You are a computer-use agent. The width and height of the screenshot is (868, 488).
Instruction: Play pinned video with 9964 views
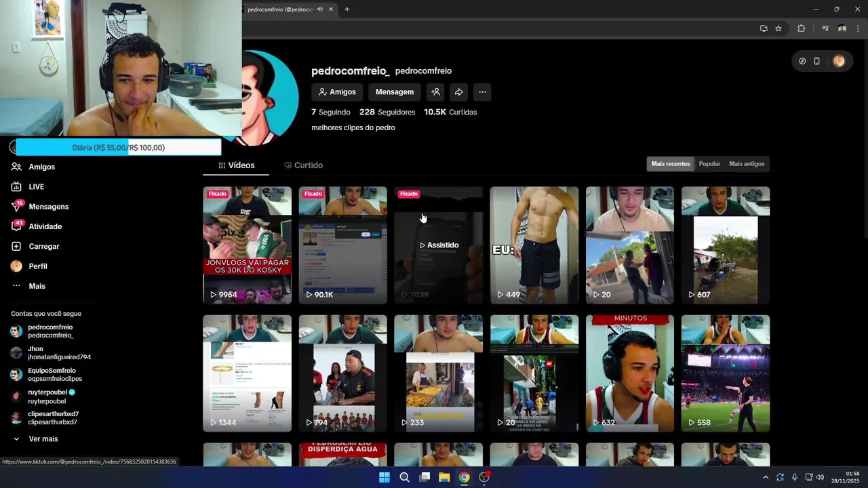tap(248, 245)
